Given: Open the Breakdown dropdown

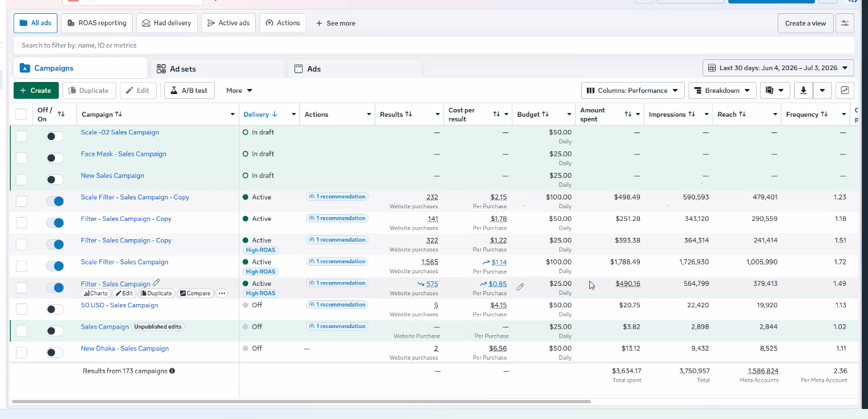Looking at the screenshot, I should (x=722, y=90).
